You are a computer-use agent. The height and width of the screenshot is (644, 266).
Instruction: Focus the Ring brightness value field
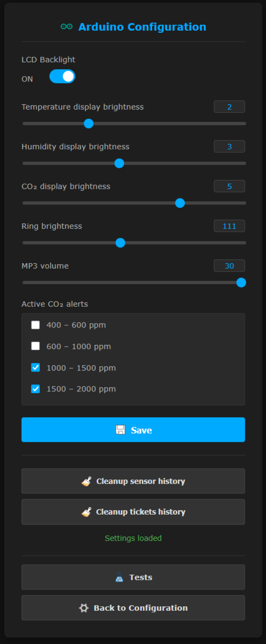point(229,226)
